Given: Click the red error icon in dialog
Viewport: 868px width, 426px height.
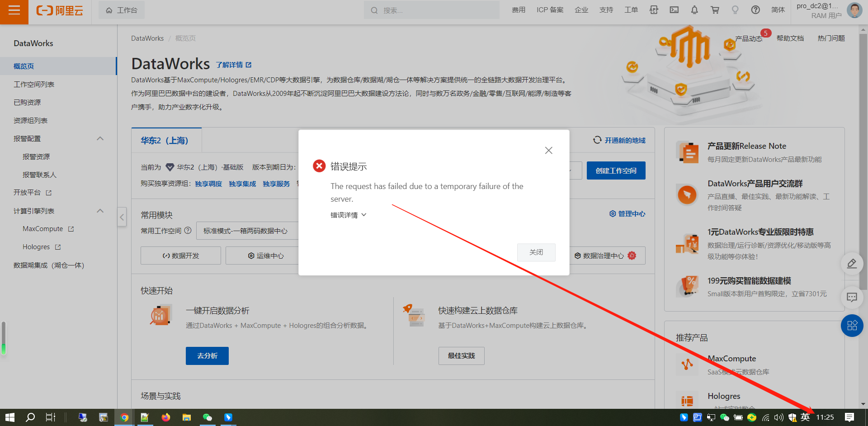Looking at the screenshot, I should click(319, 166).
